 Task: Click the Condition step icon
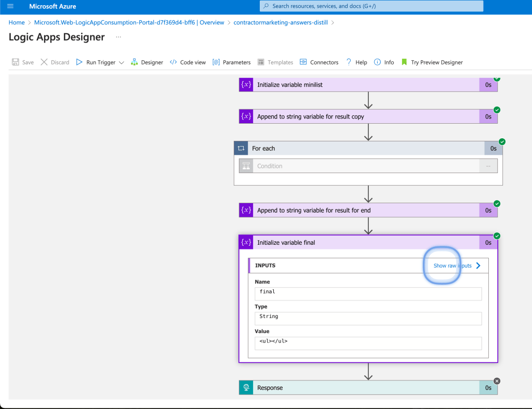pos(246,166)
